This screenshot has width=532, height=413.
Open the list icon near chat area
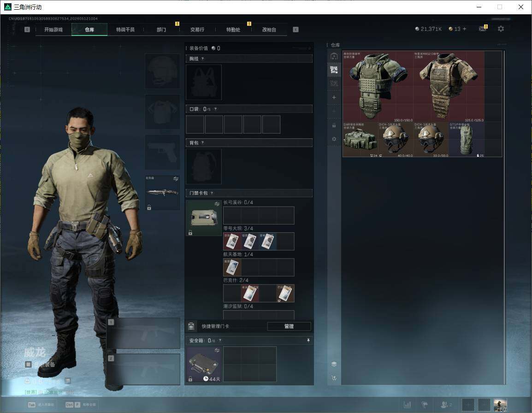[x=67, y=381]
